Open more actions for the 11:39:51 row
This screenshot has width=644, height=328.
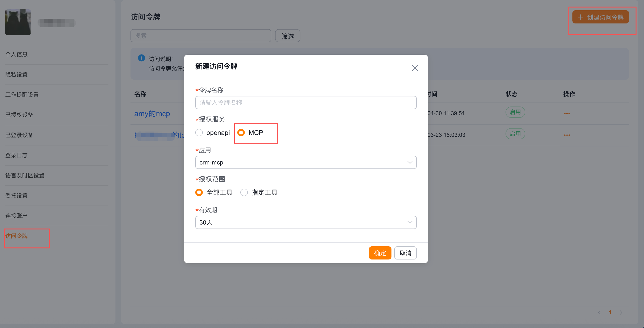pyautogui.click(x=567, y=114)
